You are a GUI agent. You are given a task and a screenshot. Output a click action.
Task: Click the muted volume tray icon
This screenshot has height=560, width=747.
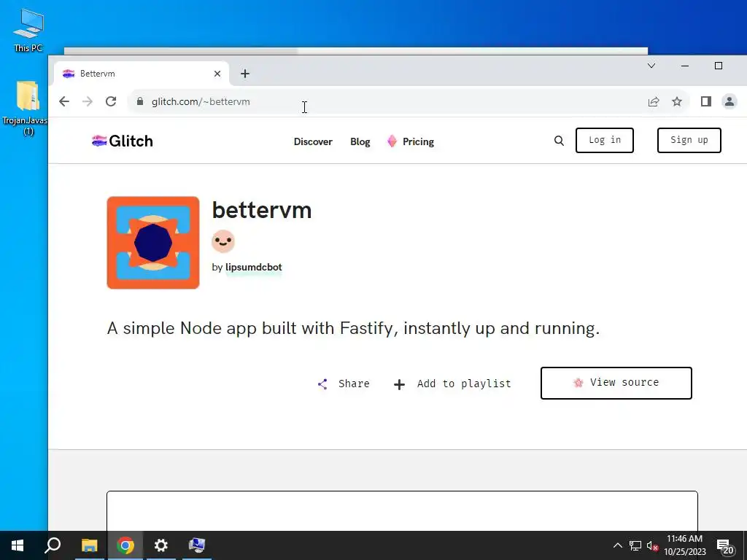pos(652,545)
